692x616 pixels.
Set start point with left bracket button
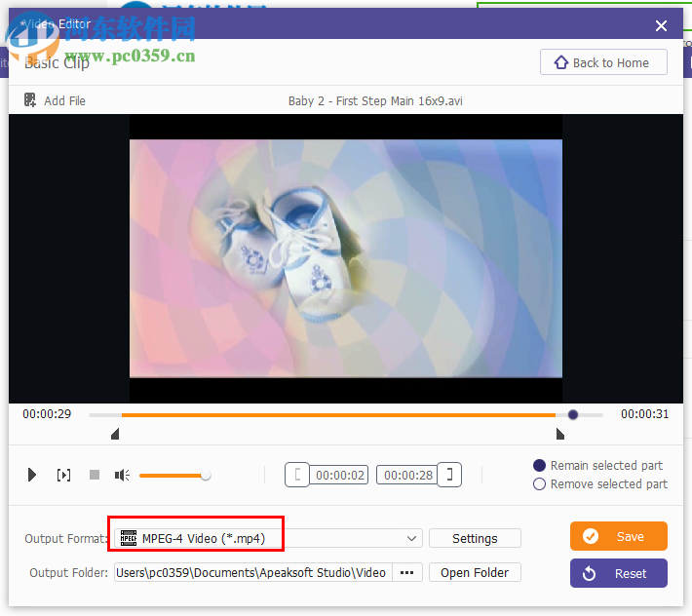pos(297,475)
